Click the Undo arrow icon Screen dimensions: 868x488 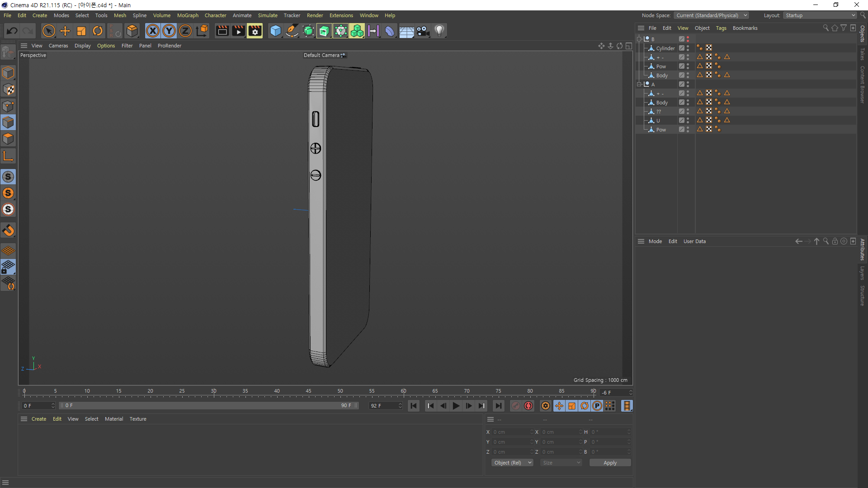[12, 31]
